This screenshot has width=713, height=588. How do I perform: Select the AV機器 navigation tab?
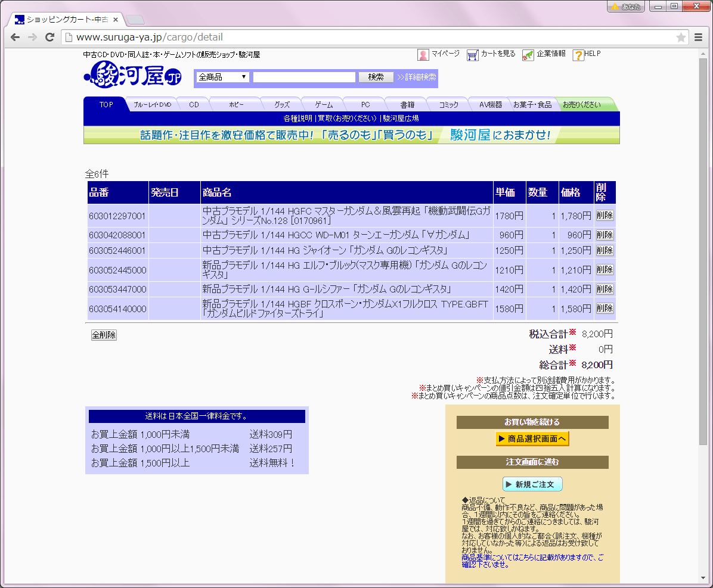point(491,104)
